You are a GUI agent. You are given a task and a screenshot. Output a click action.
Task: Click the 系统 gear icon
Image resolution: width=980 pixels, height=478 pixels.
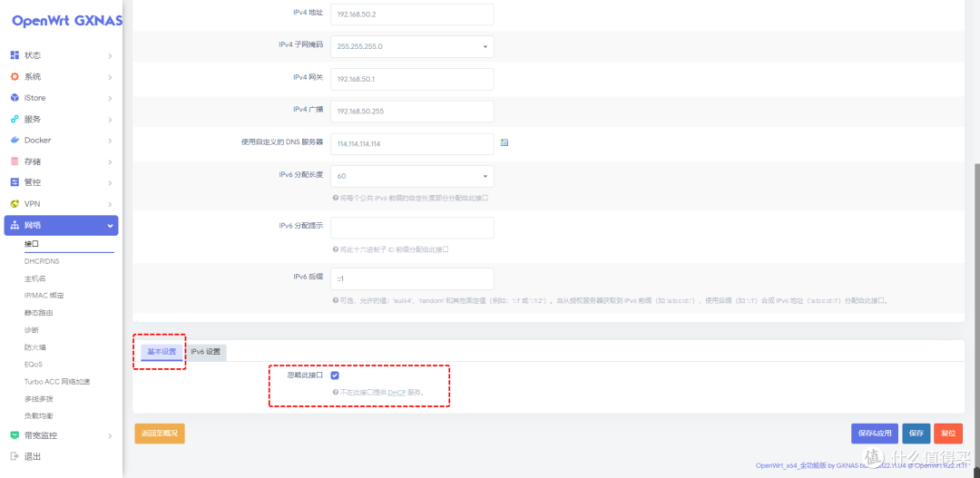pos(15,77)
